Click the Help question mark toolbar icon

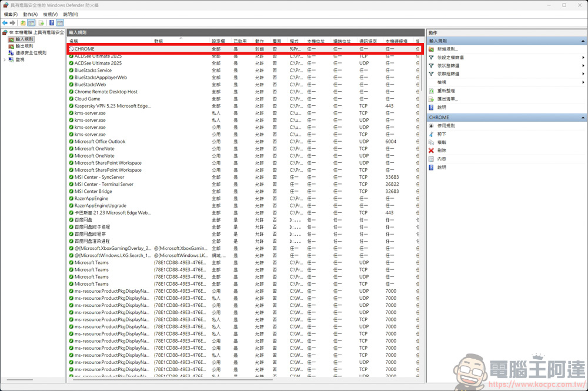(51, 22)
